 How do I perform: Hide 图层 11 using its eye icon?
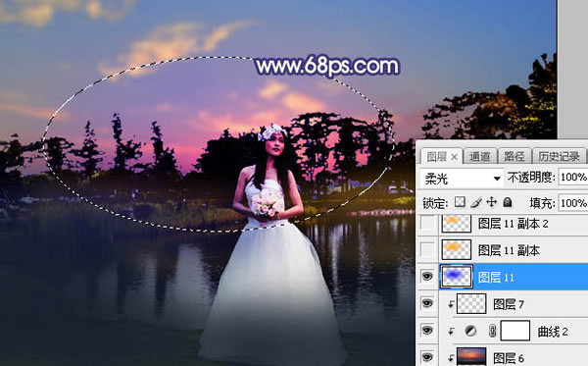[427, 277]
